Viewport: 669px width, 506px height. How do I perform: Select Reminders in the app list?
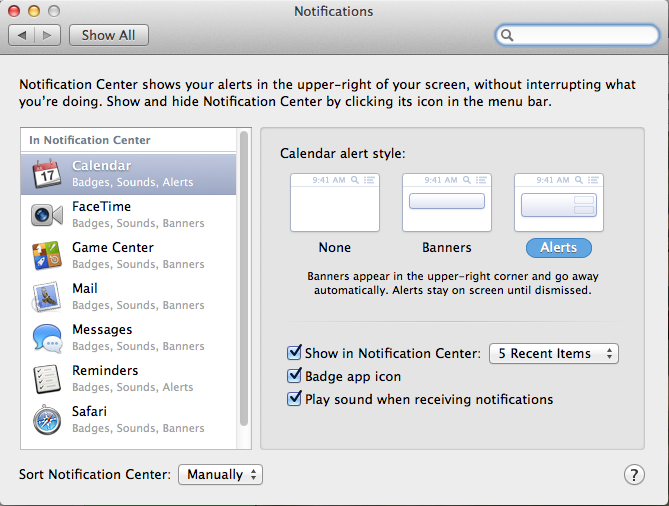point(128,379)
